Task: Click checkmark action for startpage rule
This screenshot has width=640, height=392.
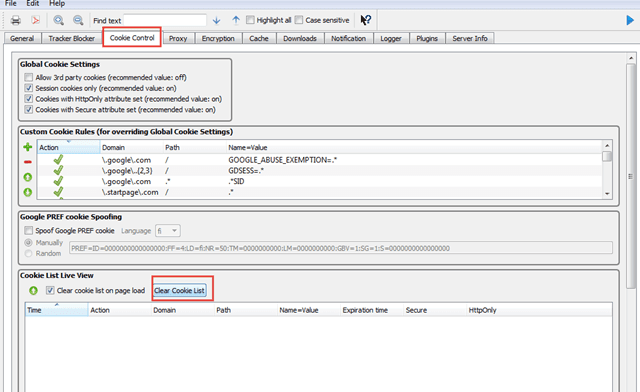Action: pyautogui.click(x=58, y=192)
